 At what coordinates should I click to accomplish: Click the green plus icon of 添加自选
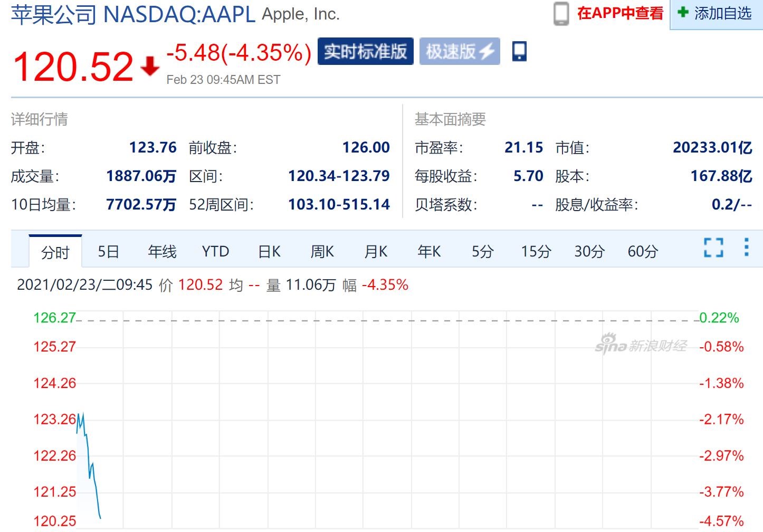tap(683, 12)
